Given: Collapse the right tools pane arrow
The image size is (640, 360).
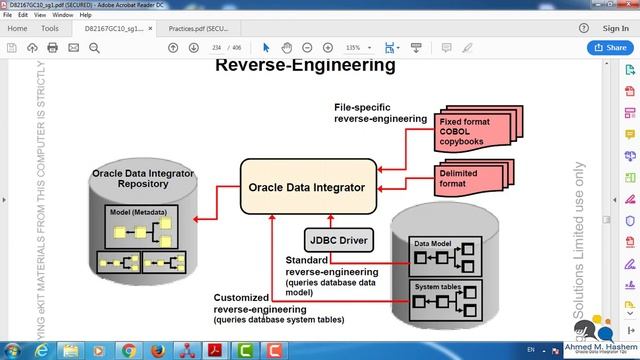Looking at the screenshot, I should 615,200.
